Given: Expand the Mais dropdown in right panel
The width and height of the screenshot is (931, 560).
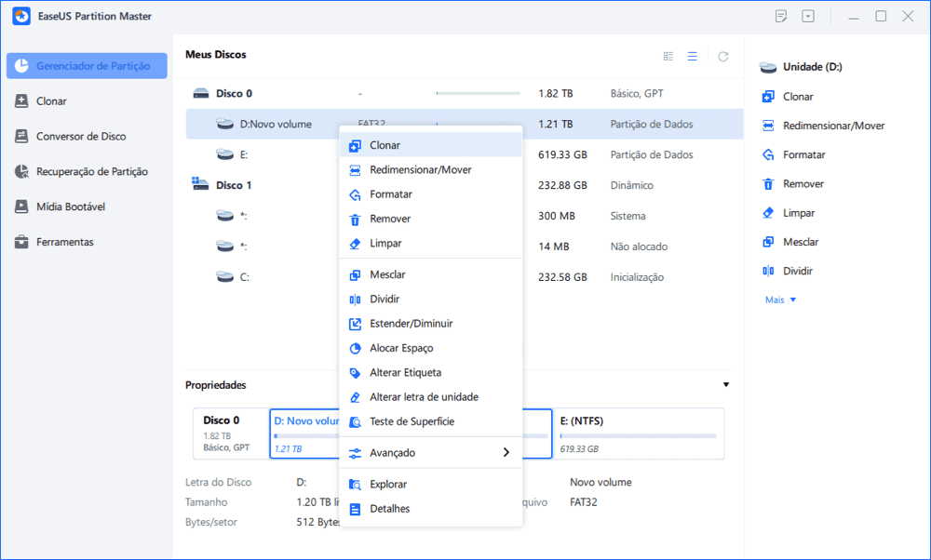Looking at the screenshot, I should click(x=780, y=300).
